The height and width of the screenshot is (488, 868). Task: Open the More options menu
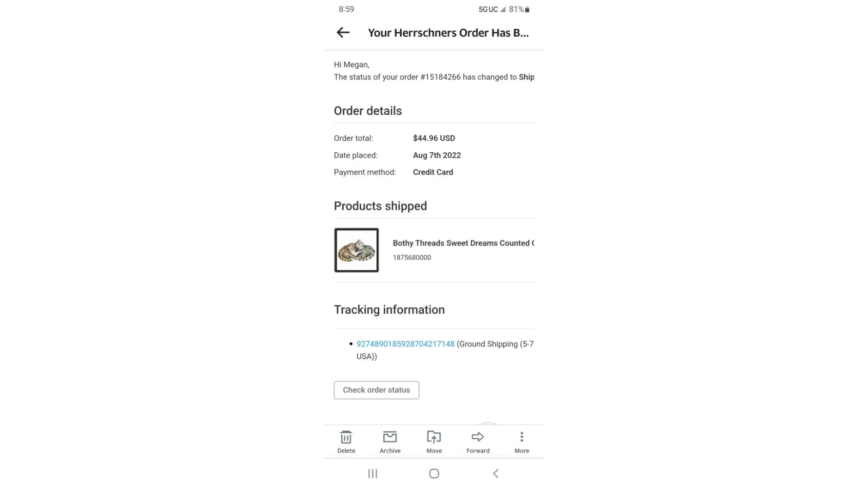521,441
